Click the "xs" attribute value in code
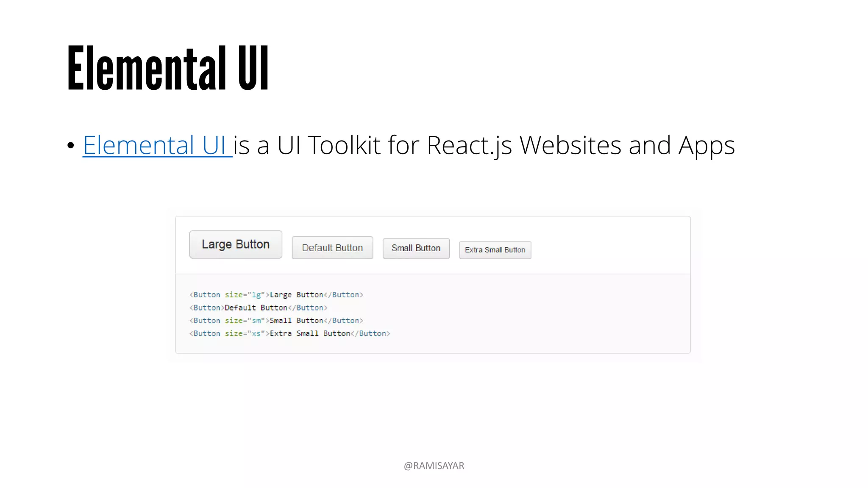Screen dimensions: 868x488 (x=256, y=333)
